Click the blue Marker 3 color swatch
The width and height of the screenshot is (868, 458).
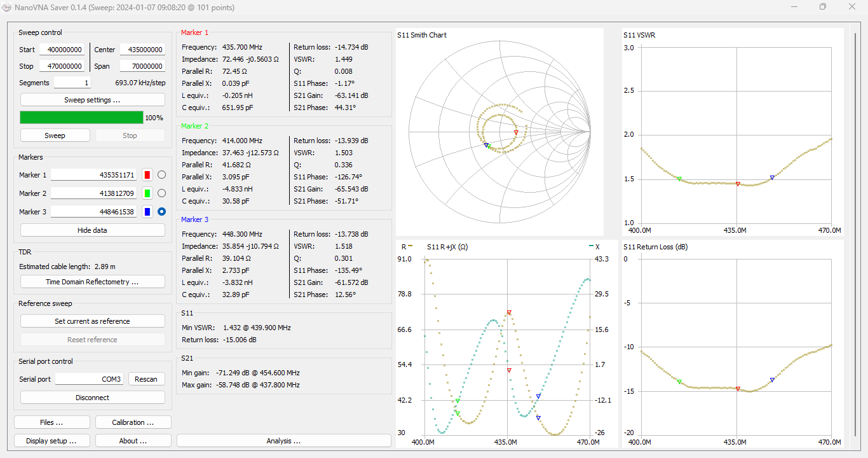click(x=147, y=212)
